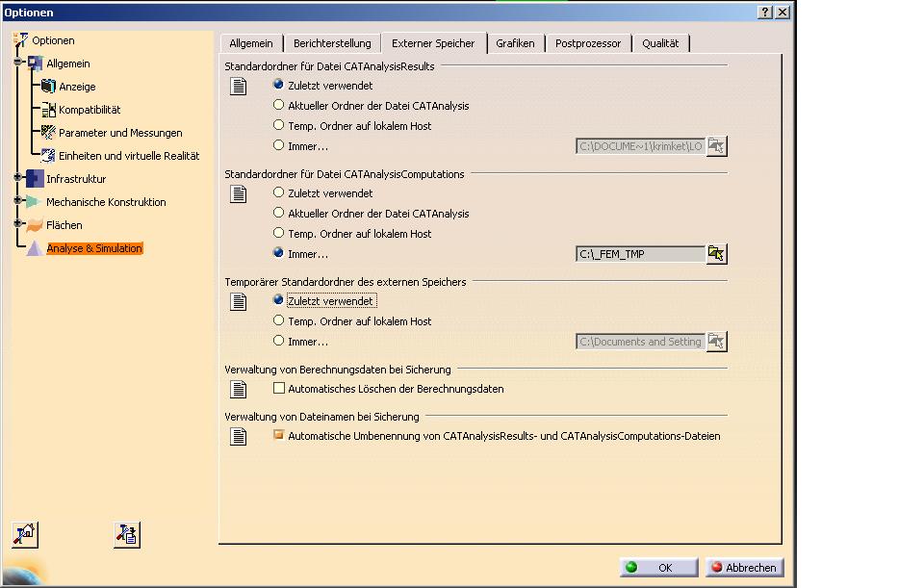Viewport: 924px width, 588px height.
Task: Click the Kompatibilität tree icon
Action: [48, 109]
